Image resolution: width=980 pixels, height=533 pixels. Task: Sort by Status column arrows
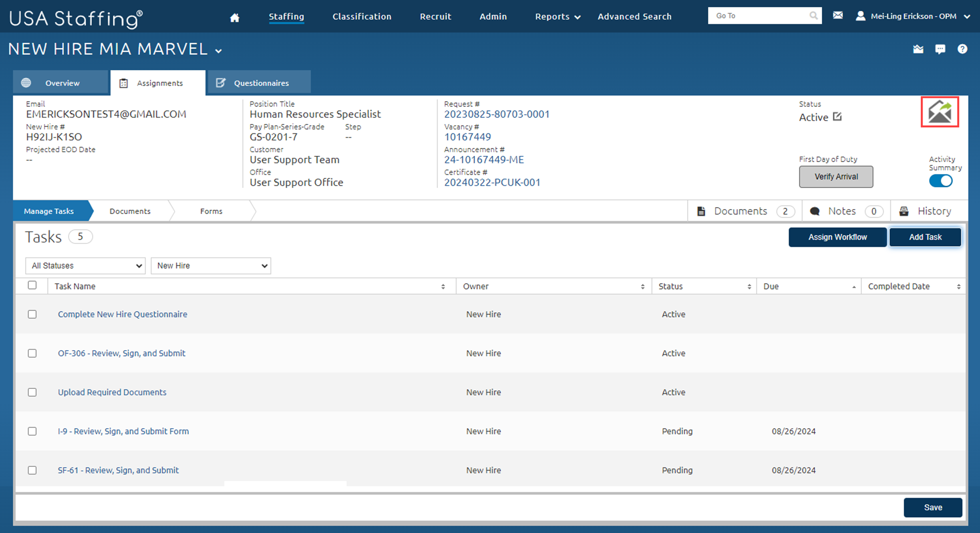point(749,287)
